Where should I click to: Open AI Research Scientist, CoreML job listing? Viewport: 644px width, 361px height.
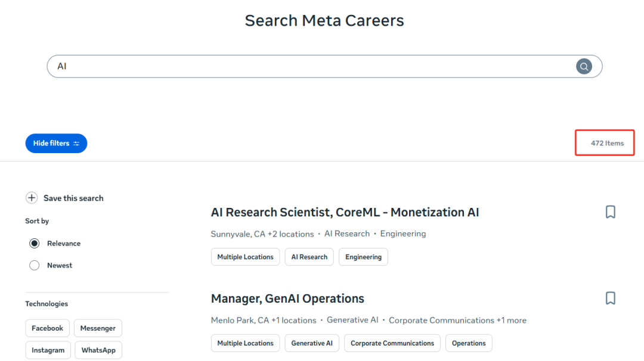coord(345,212)
